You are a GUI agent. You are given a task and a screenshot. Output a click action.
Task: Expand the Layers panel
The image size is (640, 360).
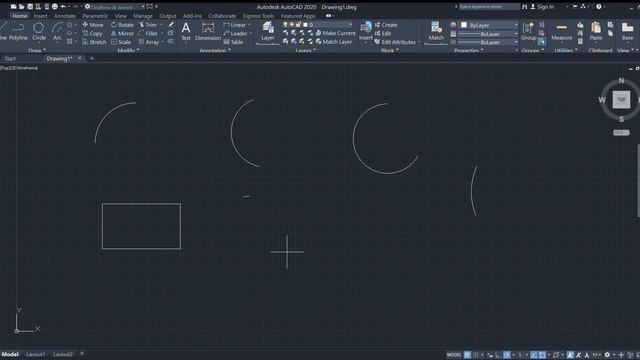[306, 50]
